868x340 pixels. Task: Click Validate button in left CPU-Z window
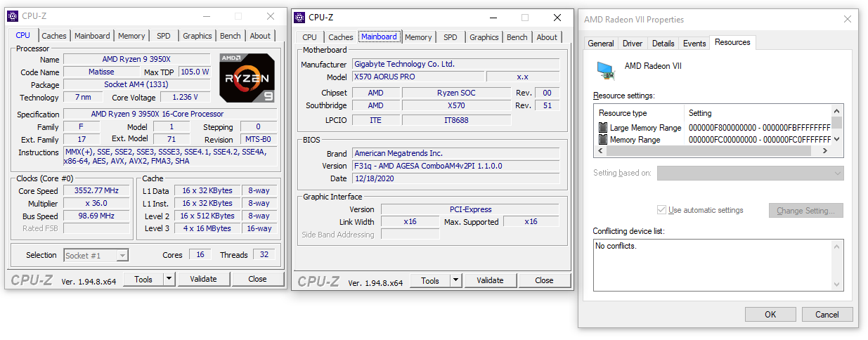(203, 279)
